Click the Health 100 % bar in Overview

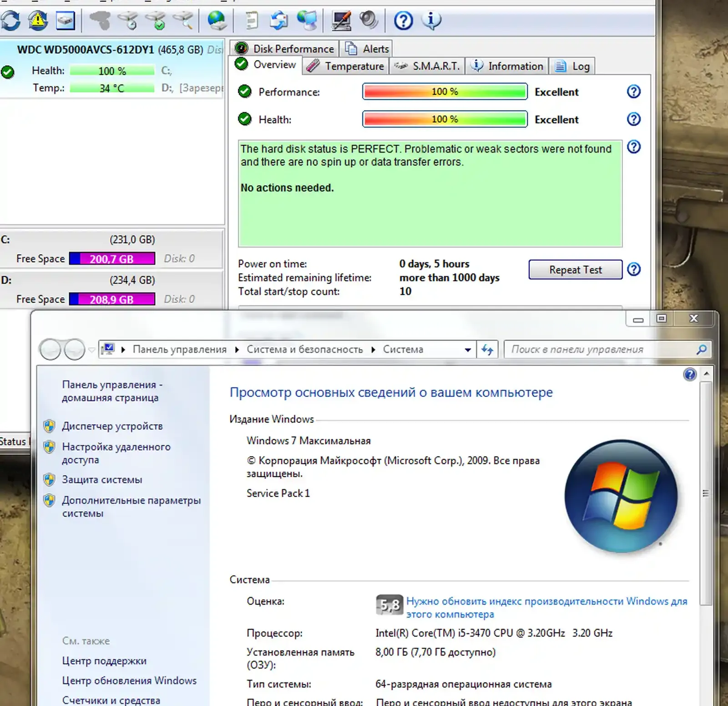click(x=445, y=119)
